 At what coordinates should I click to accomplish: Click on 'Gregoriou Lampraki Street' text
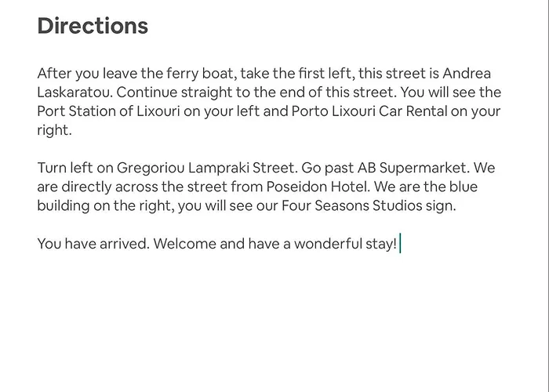tap(205, 168)
